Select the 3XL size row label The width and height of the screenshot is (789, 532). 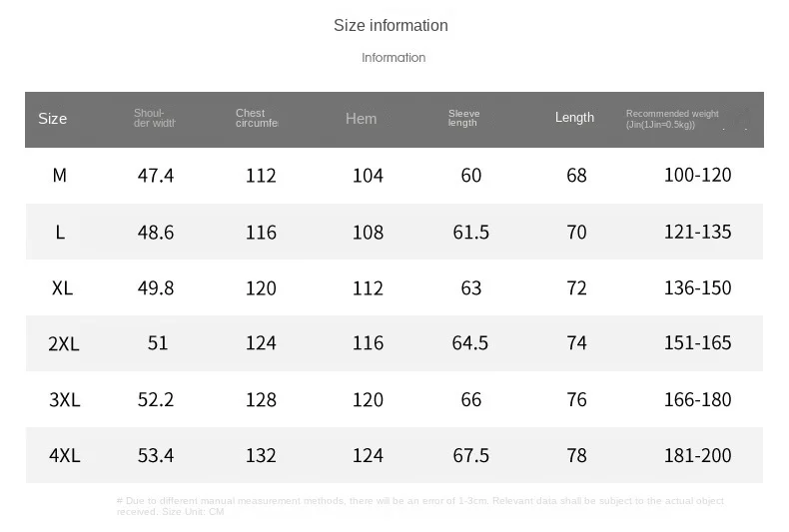coord(64,400)
